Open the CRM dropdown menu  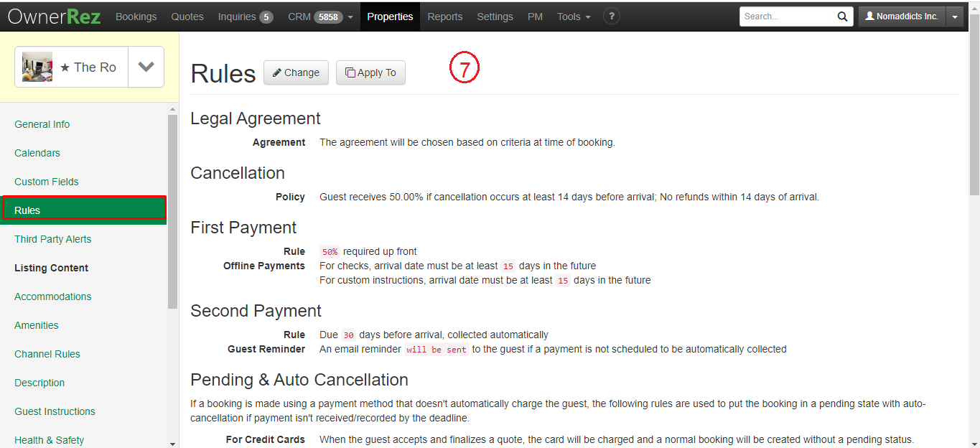click(x=320, y=16)
